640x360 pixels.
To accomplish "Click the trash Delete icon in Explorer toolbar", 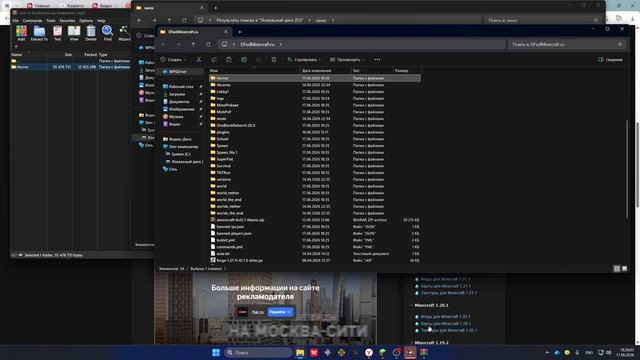I will click(x=274, y=60).
